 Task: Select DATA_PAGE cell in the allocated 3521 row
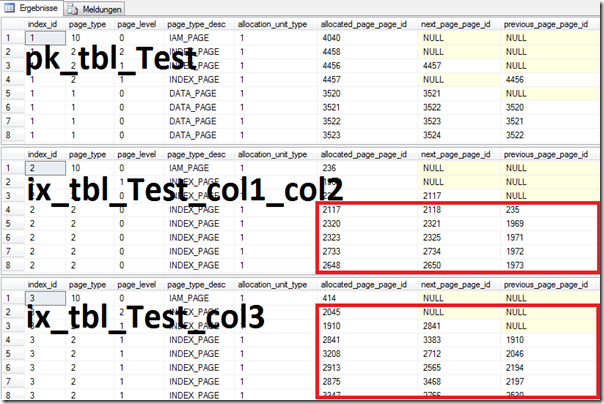(199, 107)
